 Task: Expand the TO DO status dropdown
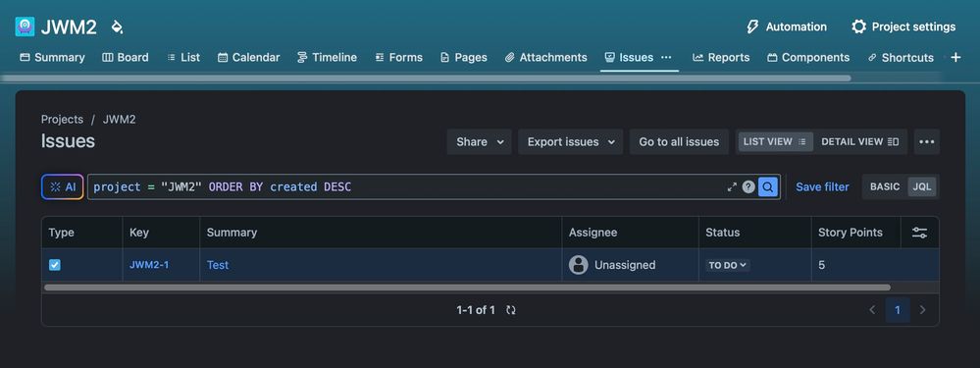pos(728,265)
